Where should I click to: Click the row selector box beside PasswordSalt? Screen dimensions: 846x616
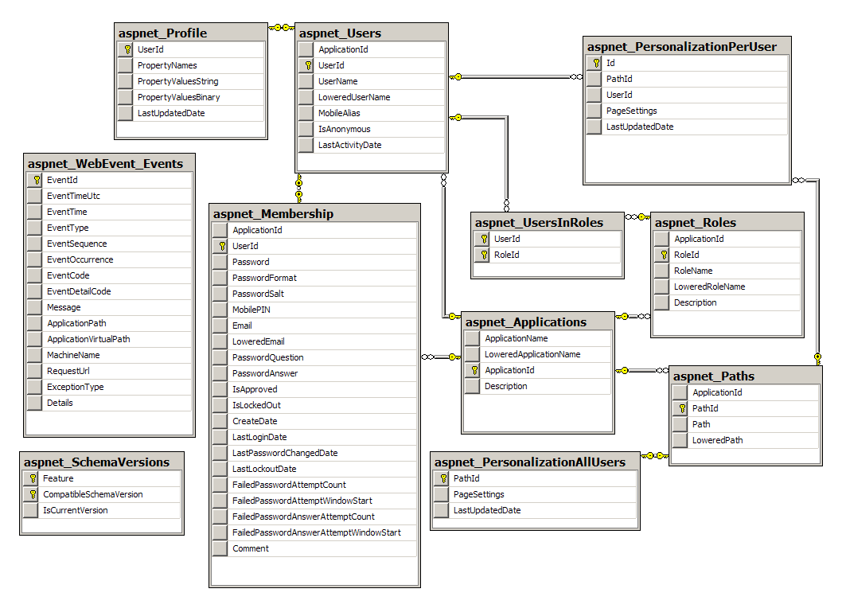point(220,294)
